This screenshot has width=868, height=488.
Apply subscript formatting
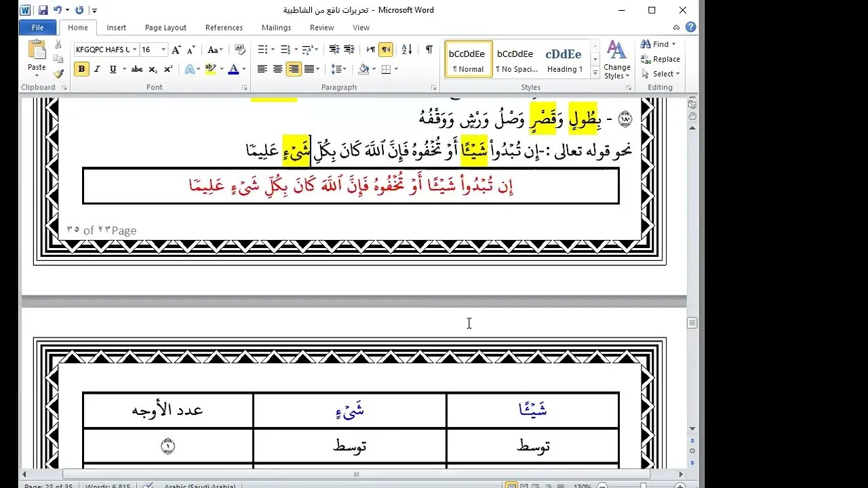point(153,69)
